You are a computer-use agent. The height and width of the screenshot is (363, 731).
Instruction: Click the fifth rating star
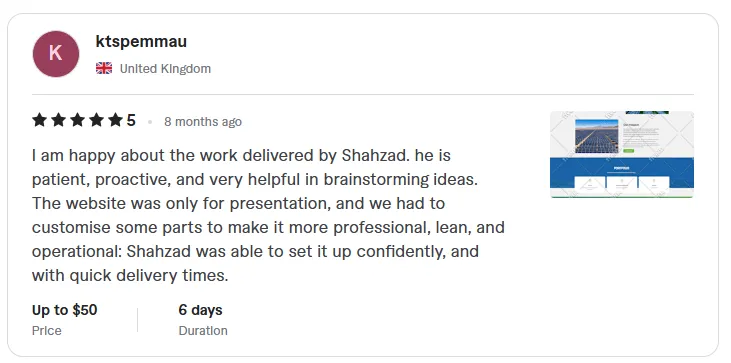click(x=115, y=120)
